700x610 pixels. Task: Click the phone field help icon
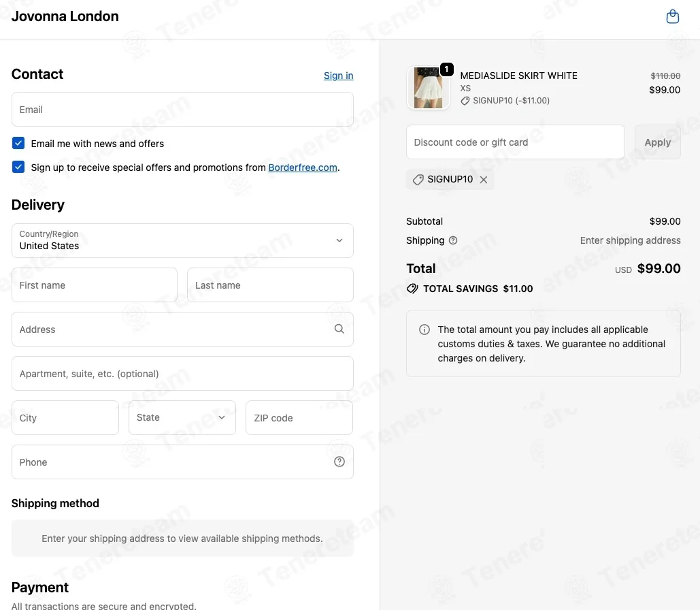pyautogui.click(x=339, y=462)
